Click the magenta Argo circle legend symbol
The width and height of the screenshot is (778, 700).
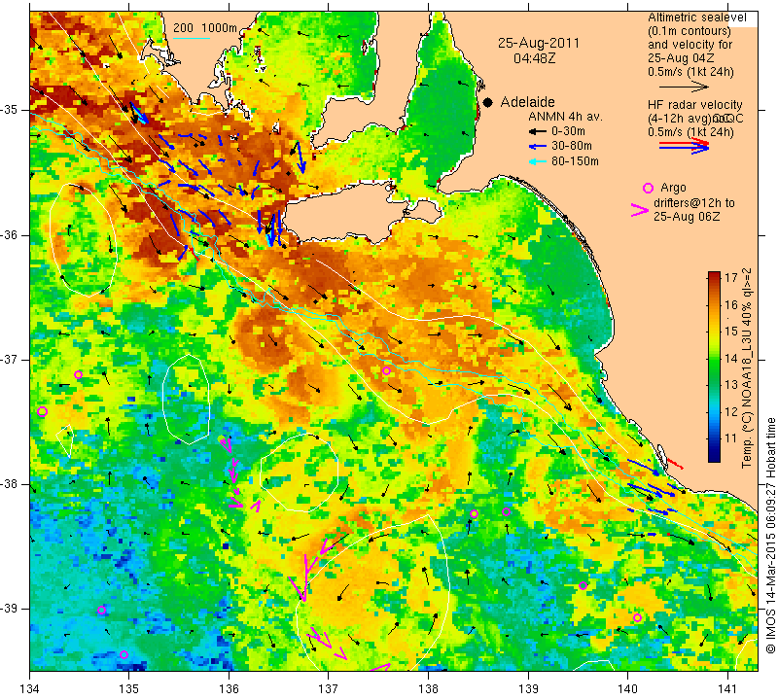pyautogui.click(x=648, y=188)
